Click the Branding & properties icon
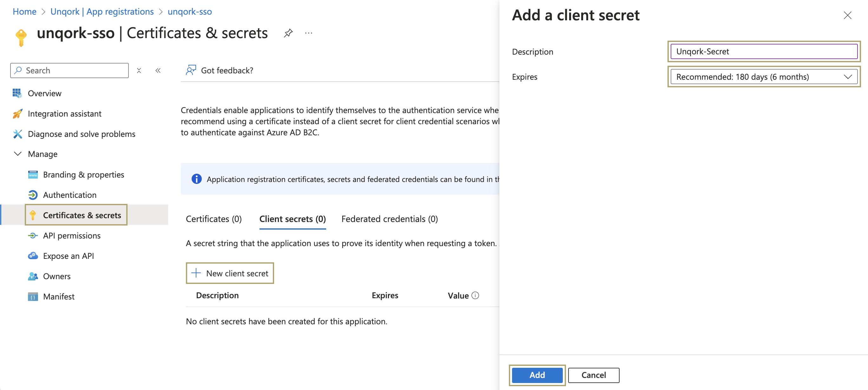868x390 pixels. coord(33,175)
